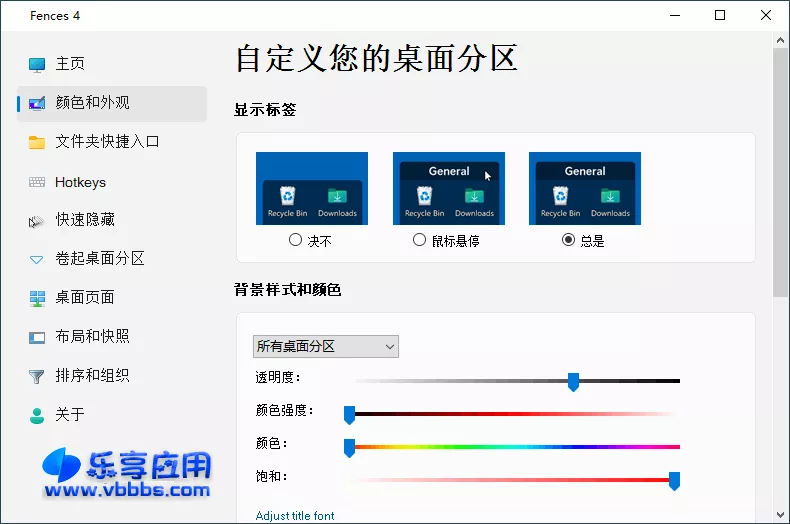The height and width of the screenshot is (524, 790).
Task: Click the always-show label preview thumbnail
Action: 585,188
